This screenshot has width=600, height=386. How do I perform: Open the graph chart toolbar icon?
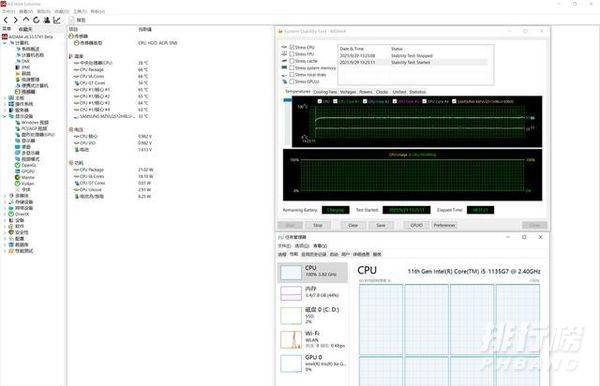pos(57,20)
